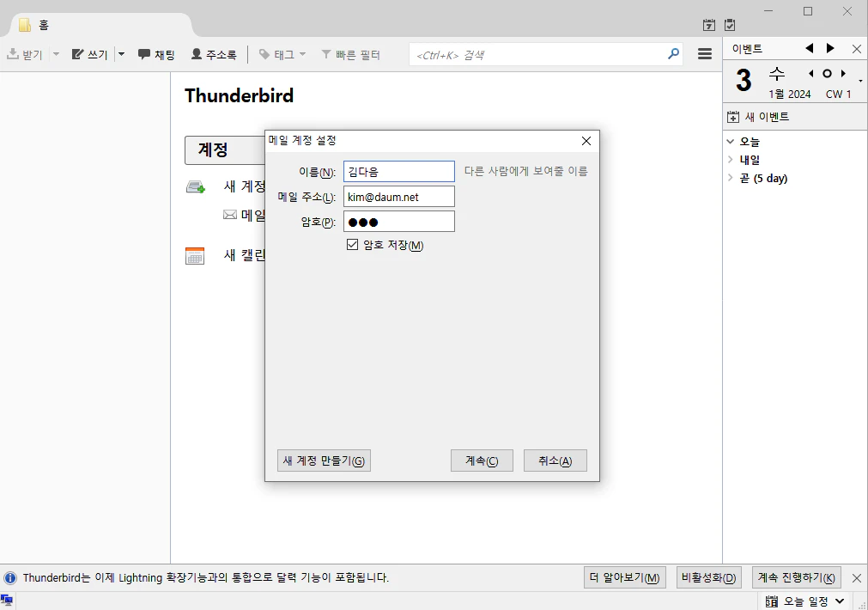Open the small dropdown beside date navigation
Viewport: 868px width, 610px height.
(860, 81)
